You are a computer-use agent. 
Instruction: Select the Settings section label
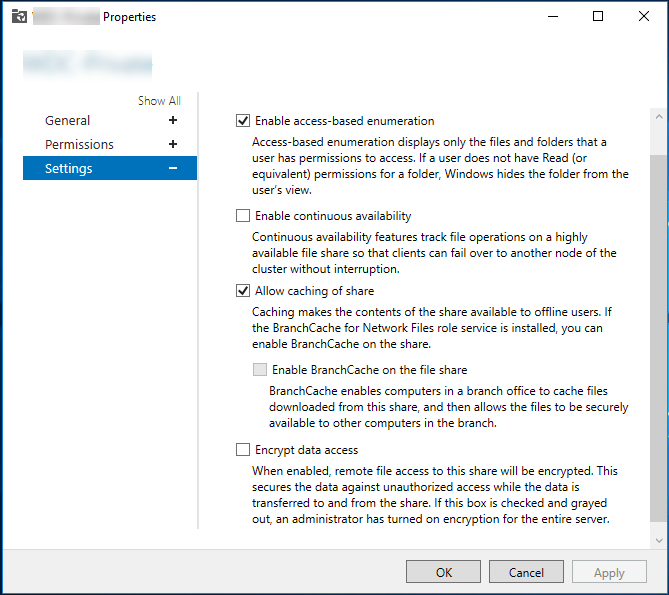pyautogui.click(x=68, y=168)
